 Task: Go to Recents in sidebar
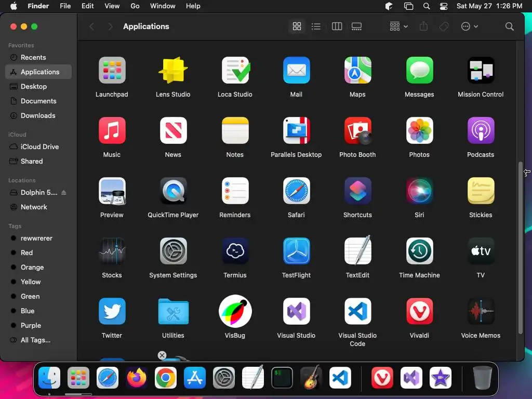click(38, 57)
